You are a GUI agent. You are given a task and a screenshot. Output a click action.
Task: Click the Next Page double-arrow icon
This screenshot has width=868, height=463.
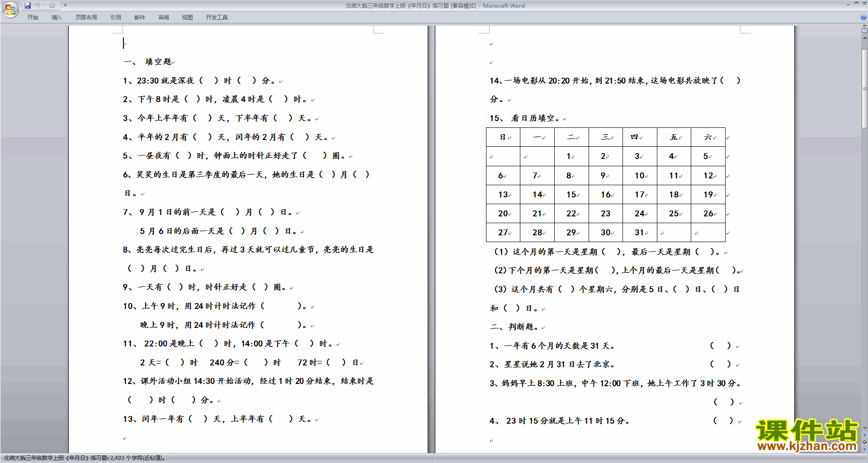[865, 449]
